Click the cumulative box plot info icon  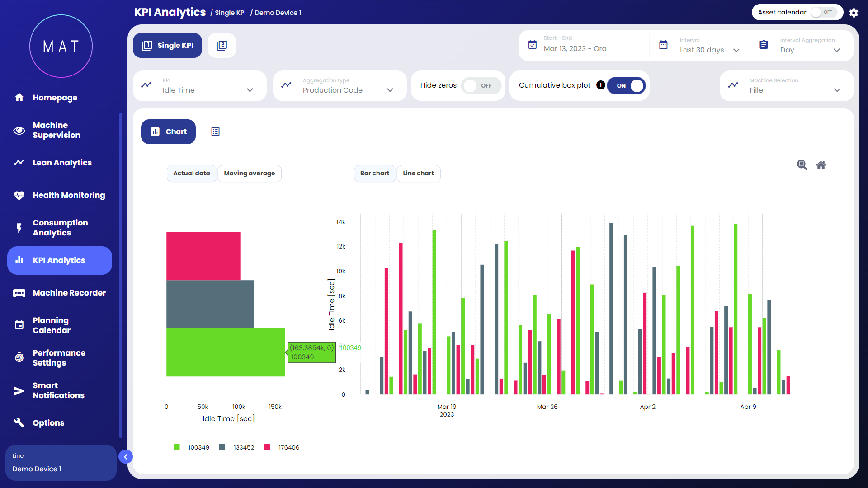(600, 85)
